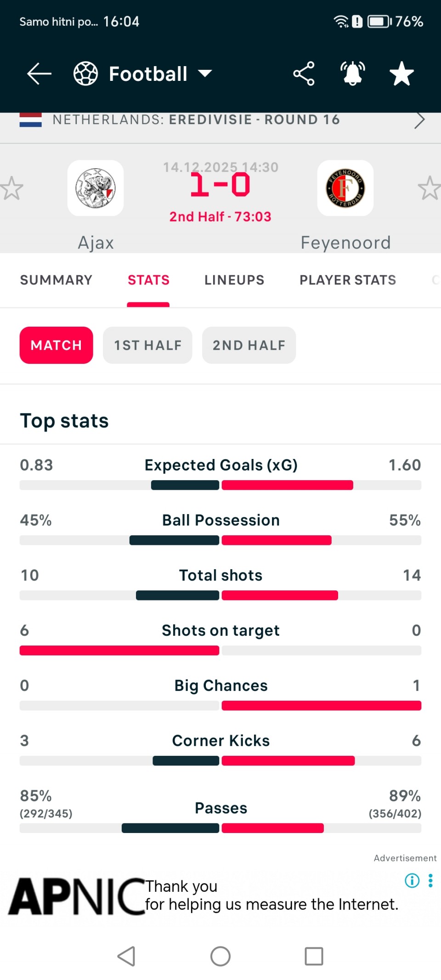This screenshot has height=980, width=441.
Task: Tap the Ball Possession bar
Action: 220,540
